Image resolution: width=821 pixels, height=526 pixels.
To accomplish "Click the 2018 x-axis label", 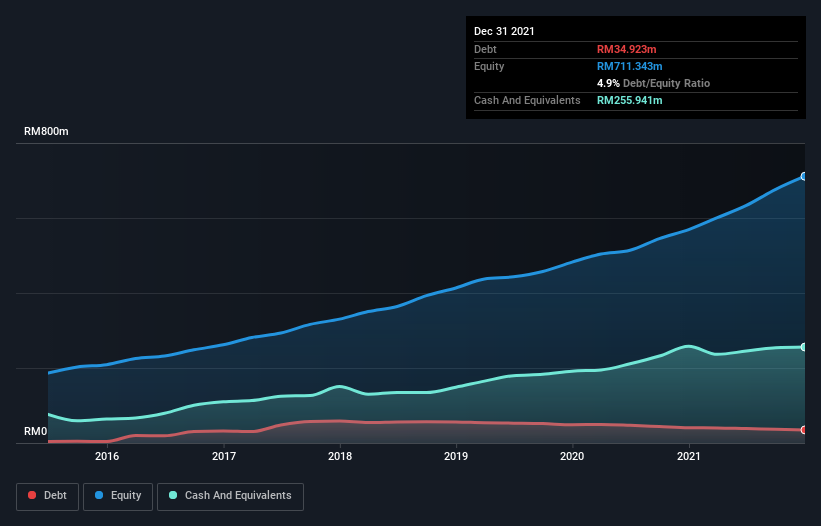I will 340,456.
